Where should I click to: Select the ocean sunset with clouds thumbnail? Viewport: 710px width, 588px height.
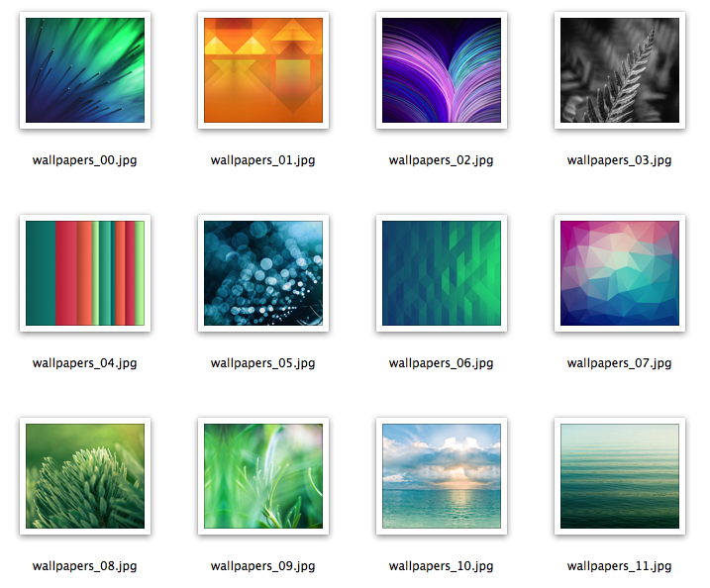tap(442, 476)
